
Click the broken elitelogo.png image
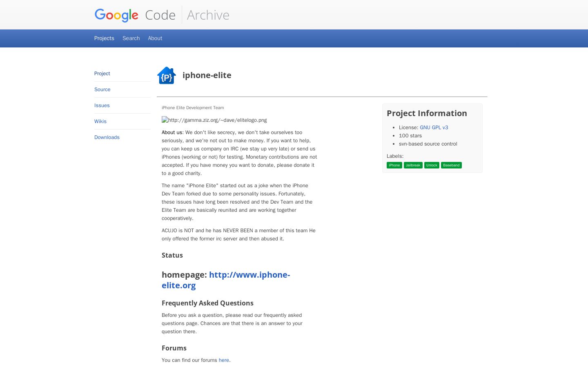(214, 120)
